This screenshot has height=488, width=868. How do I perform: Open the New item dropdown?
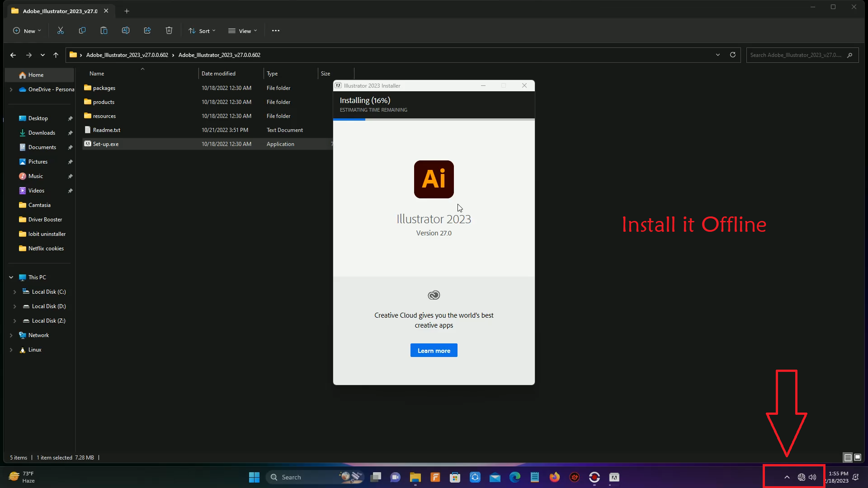27,31
